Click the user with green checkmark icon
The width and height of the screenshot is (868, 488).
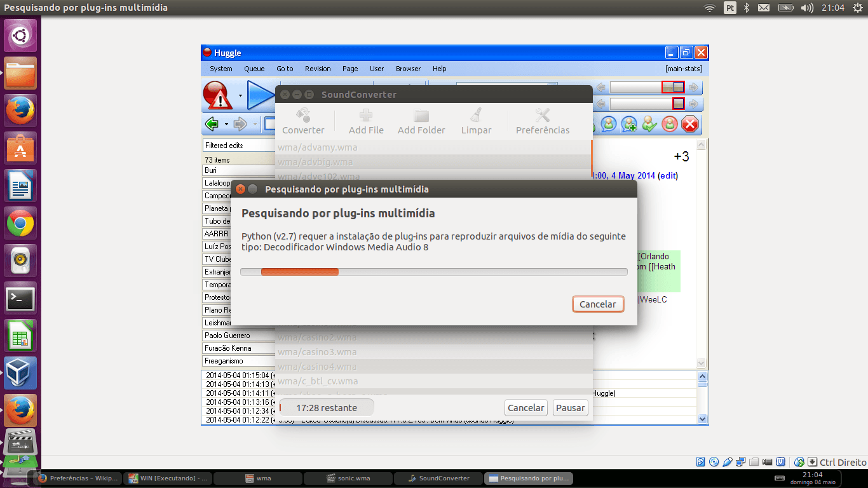(649, 124)
